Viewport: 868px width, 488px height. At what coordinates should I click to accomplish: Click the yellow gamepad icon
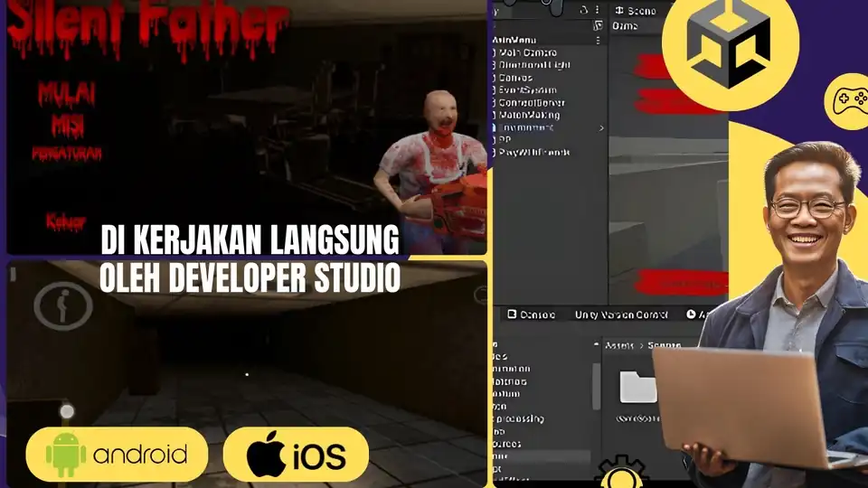[x=850, y=100]
